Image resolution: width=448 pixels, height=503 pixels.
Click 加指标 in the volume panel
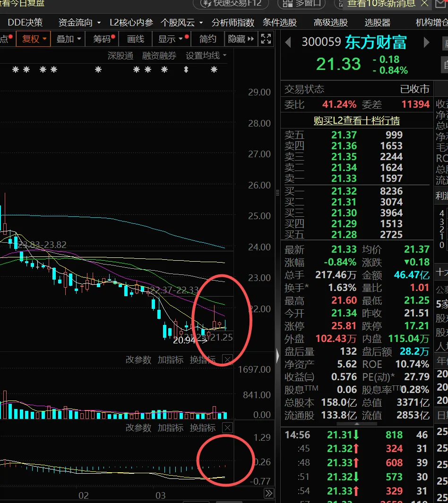click(171, 359)
